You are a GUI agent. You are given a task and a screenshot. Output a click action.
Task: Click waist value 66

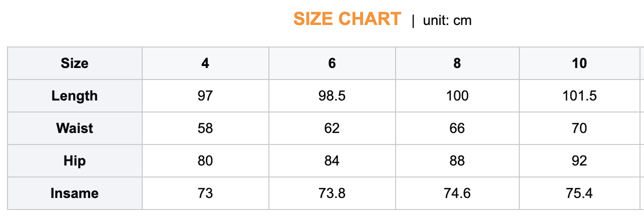[x=457, y=128]
